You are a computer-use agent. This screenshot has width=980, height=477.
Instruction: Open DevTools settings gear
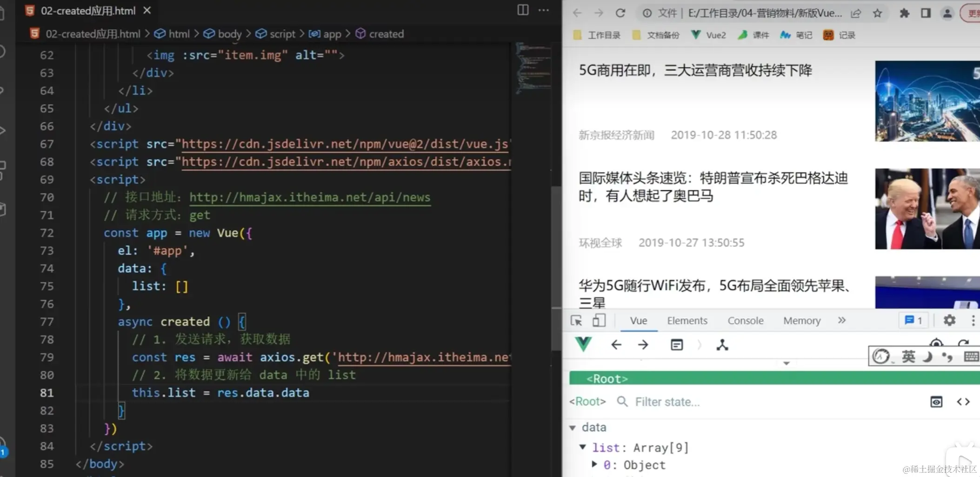(x=949, y=321)
